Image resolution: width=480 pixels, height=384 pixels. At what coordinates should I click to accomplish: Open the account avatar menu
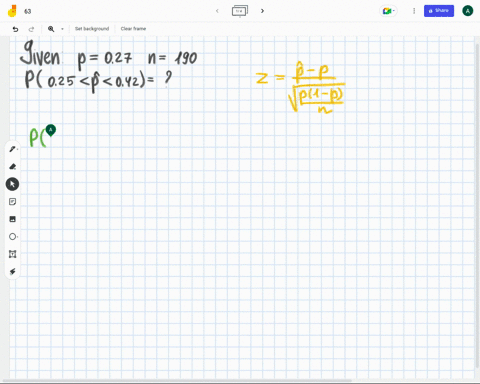468,11
